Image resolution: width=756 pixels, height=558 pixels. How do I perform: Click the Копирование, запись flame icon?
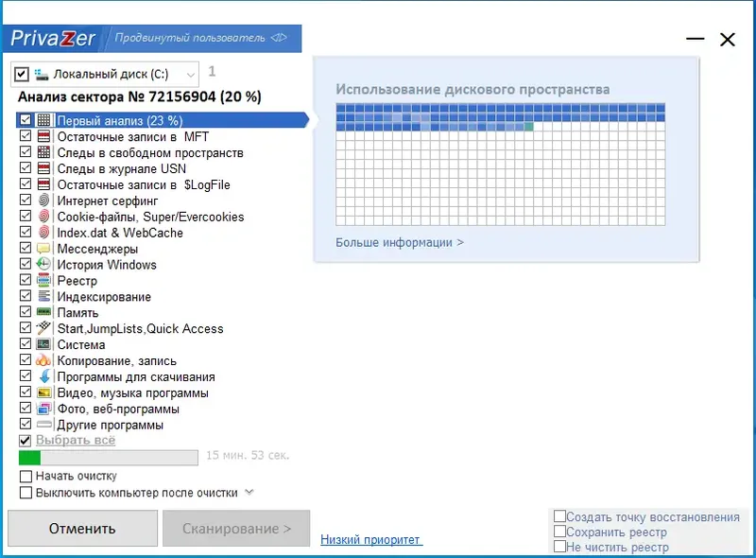click(x=43, y=360)
